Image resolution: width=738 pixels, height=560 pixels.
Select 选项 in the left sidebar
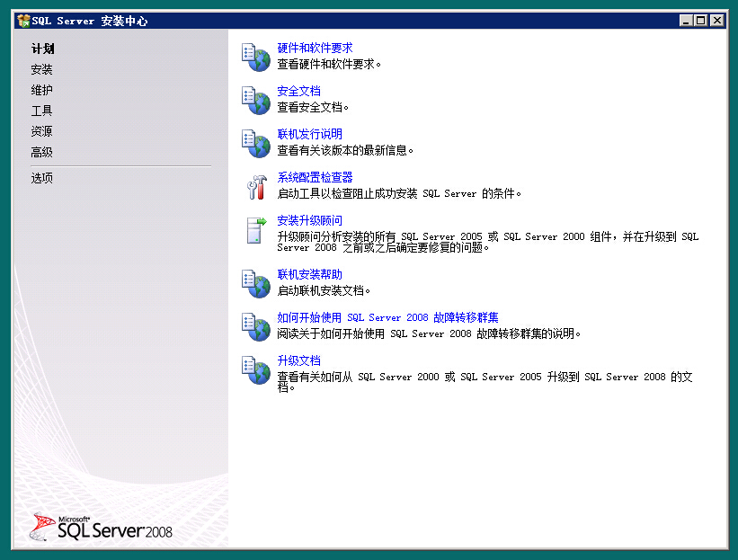pyautogui.click(x=42, y=178)
